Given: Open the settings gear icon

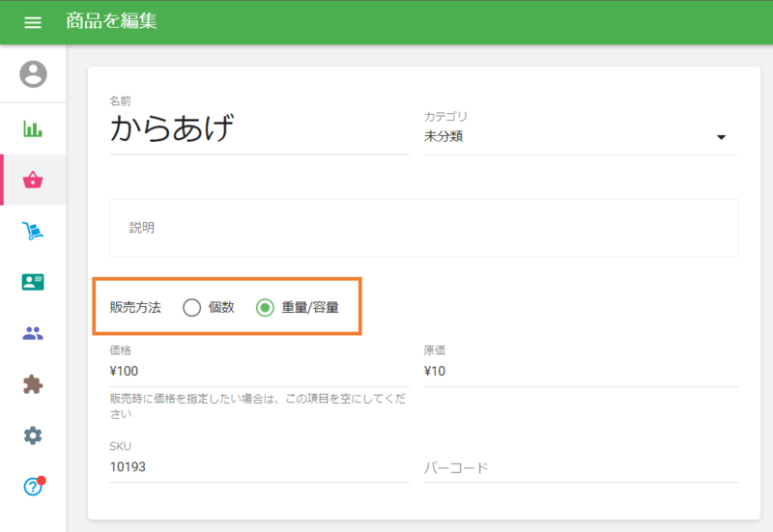Looking at the screenshot, I should coord(33,435).
